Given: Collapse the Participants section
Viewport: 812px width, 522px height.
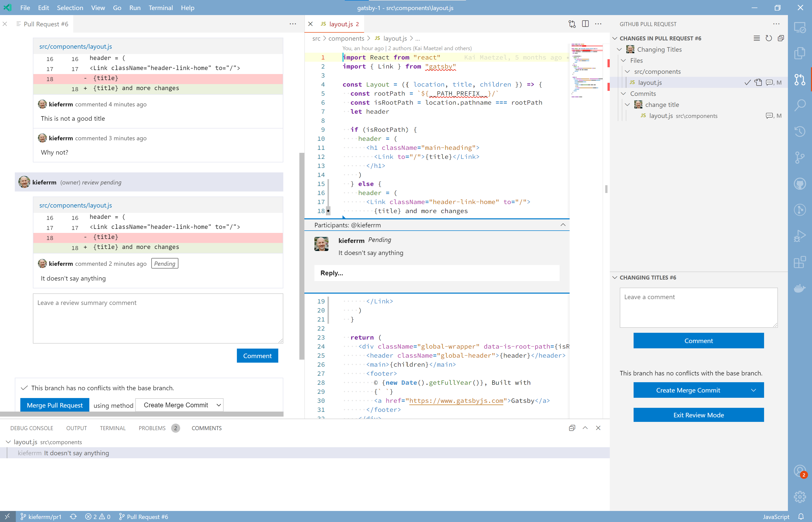Looking at the screenshot, I should [x=563, y=225].
